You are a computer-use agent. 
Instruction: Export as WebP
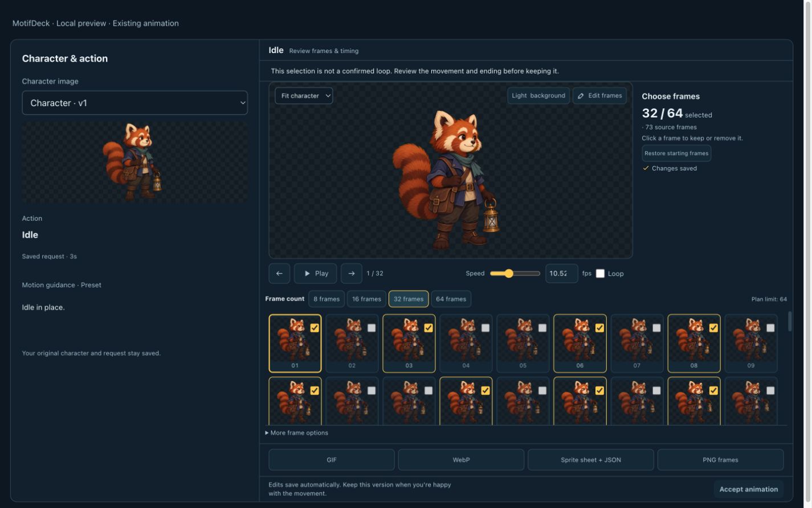tap(461, 460)
